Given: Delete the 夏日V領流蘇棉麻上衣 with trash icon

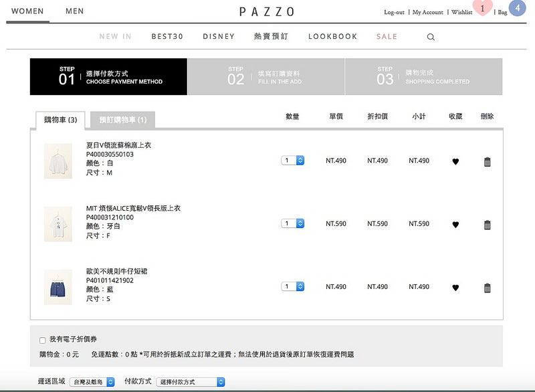Looking at the screenshot, I should [x=488, y=162].
